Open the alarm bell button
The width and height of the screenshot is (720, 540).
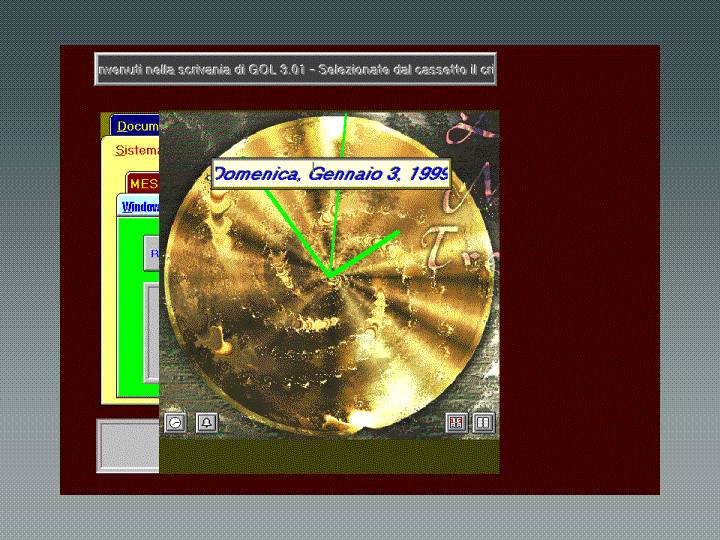[206, 423]
